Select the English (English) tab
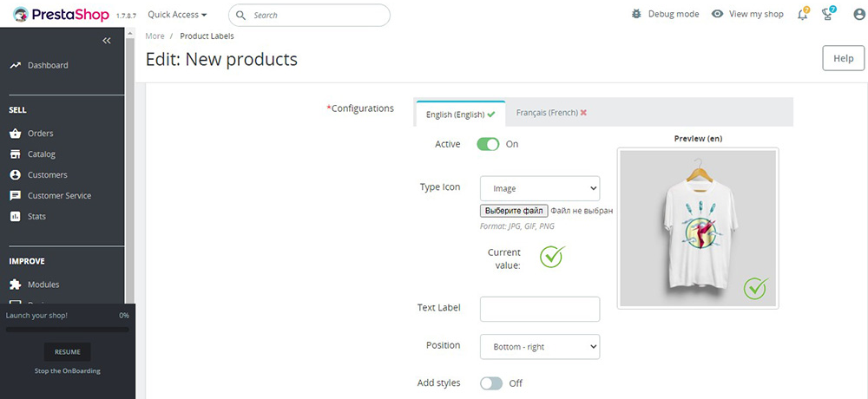This screenshot has width=868, height=399. (x=461, y=114)
